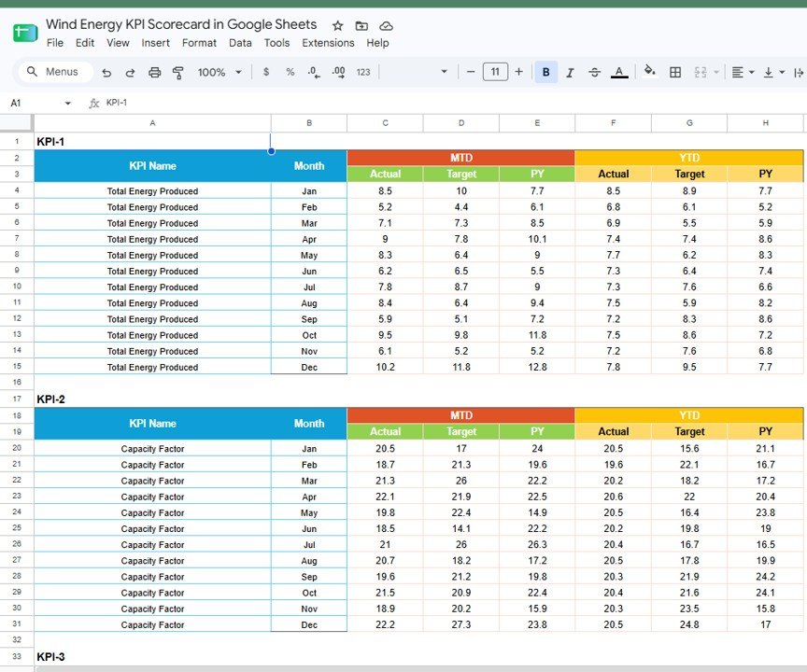Select MTD PY value 11.8 in Oct row

[x=537, y=335]
